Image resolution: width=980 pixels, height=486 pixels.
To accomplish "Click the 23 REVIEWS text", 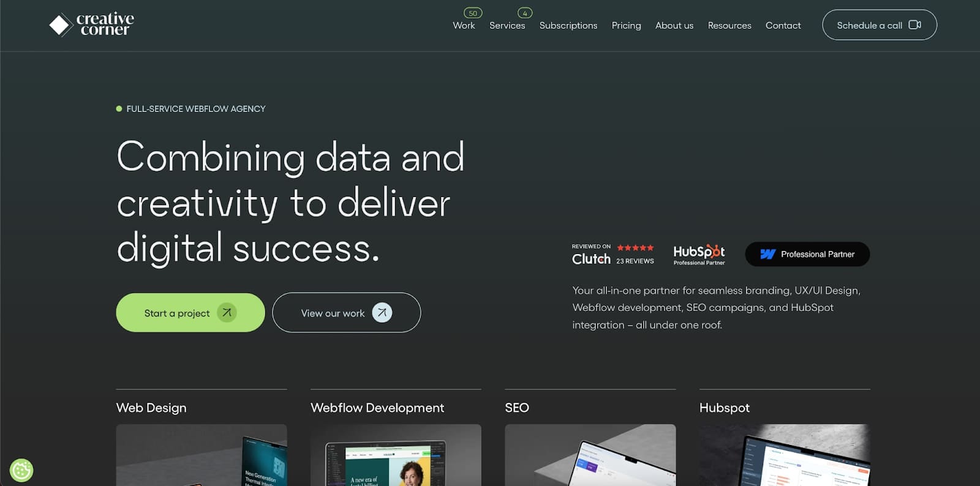I will (x=635, y=261).
